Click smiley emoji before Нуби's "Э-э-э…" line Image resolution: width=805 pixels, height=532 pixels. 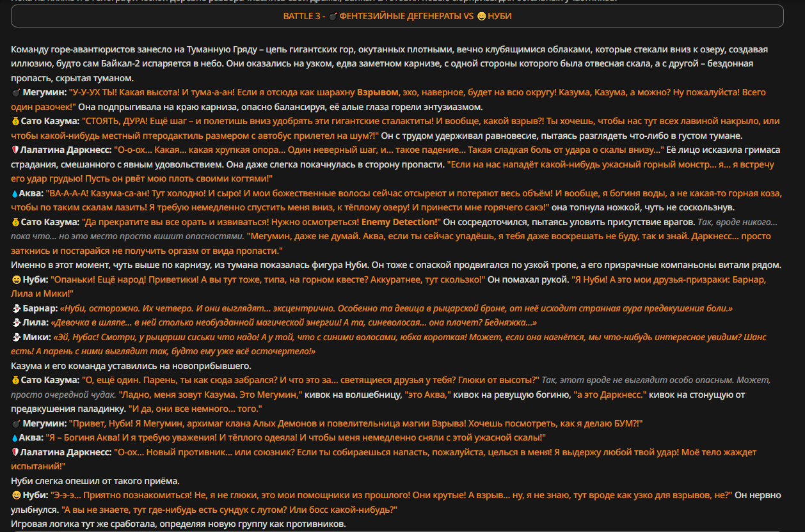(x=16, y=496)
